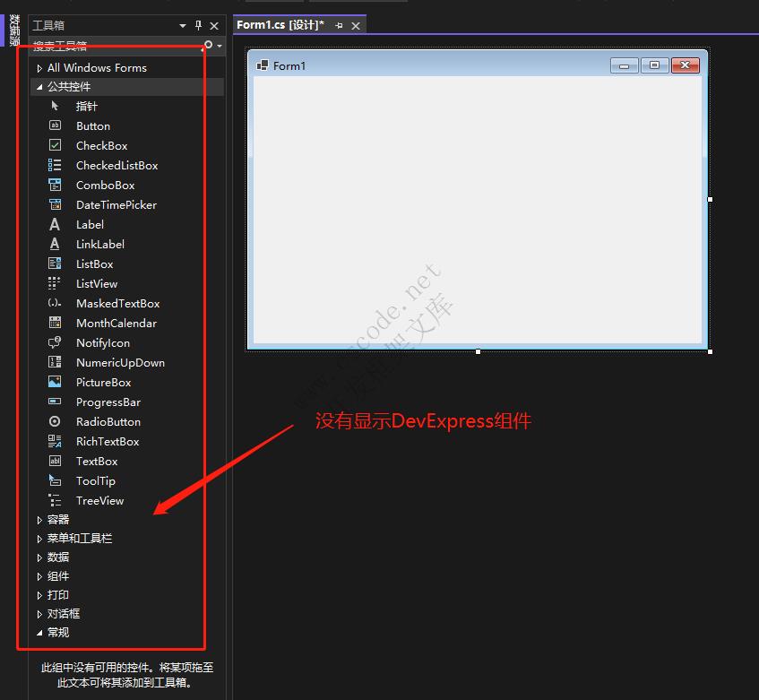Pick the ComboBox control icon
Screen dimensions: 759x700
(55, 185)
